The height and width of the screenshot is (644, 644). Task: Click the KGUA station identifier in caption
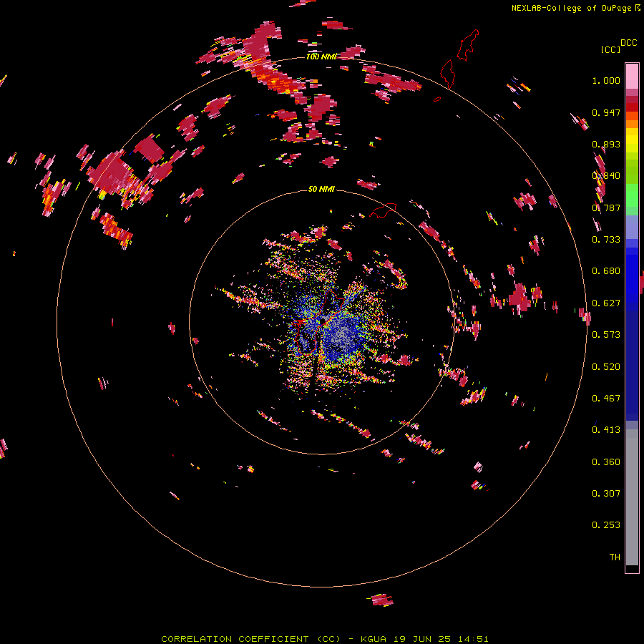click(x=374, y=639)
